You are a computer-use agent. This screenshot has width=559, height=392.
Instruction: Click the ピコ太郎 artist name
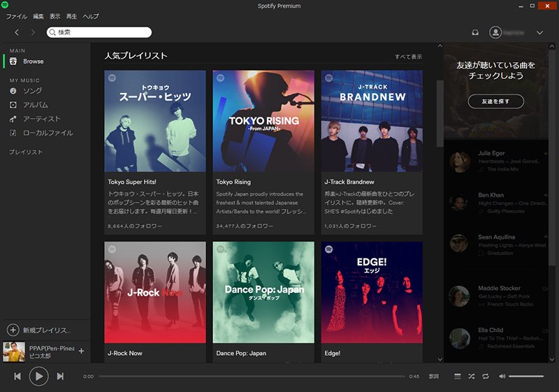pos(40,356)
